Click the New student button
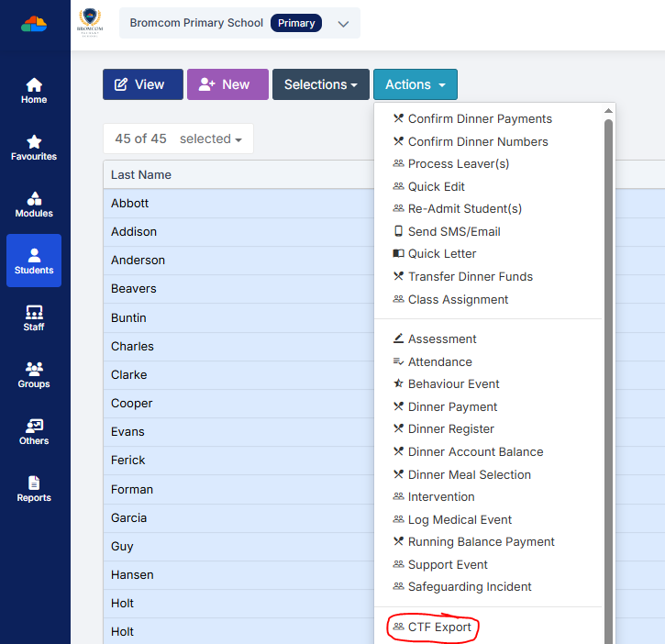 tap(227, 84)
